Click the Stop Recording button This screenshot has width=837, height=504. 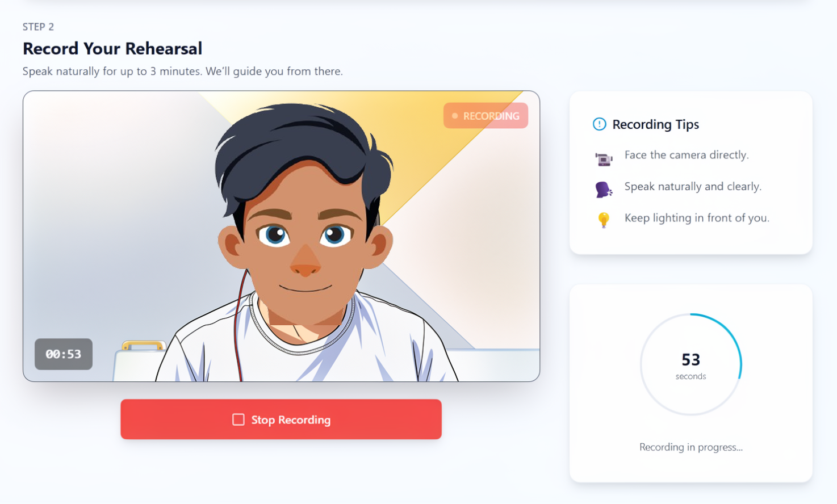(281, 419)
